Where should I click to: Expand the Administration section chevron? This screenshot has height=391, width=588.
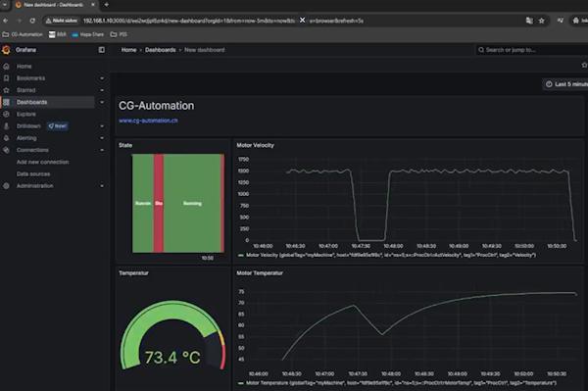[102, 186]
